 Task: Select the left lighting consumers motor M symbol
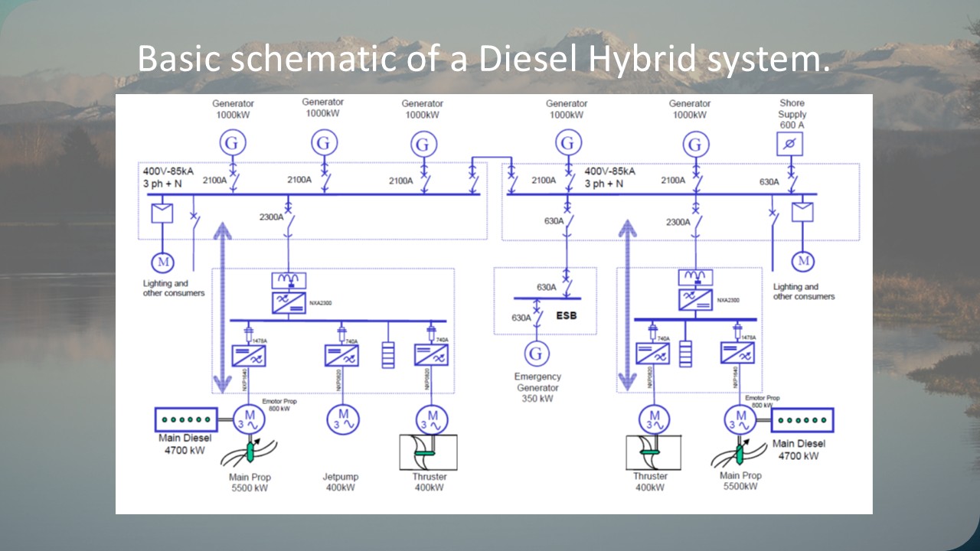[x=162, y=262]
